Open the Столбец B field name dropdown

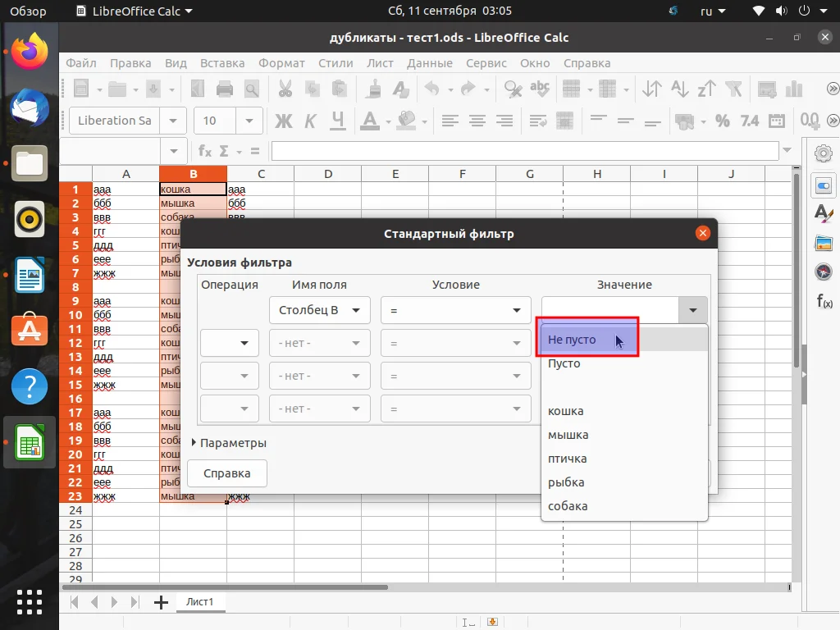tap(355, 310)
